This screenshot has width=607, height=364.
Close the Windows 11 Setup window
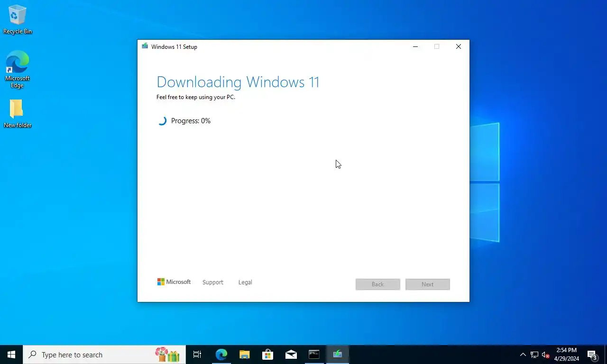[x=459, y=46]
